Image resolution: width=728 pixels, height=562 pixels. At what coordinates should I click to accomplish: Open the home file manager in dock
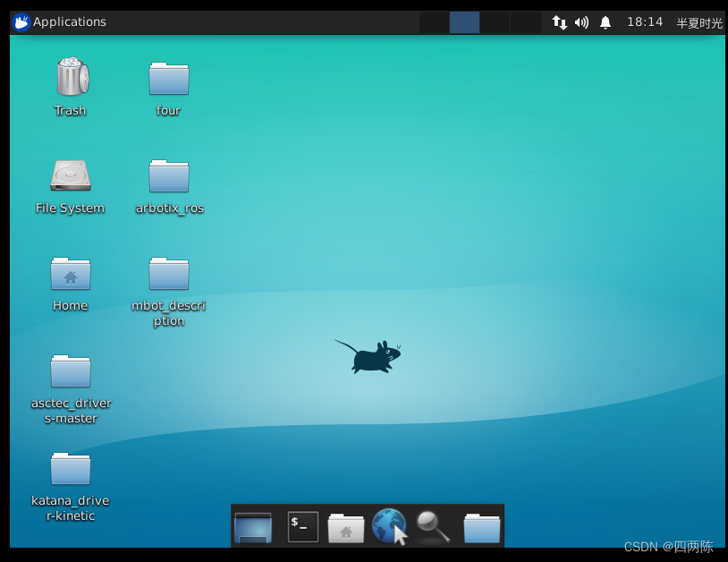coord(346,528)
